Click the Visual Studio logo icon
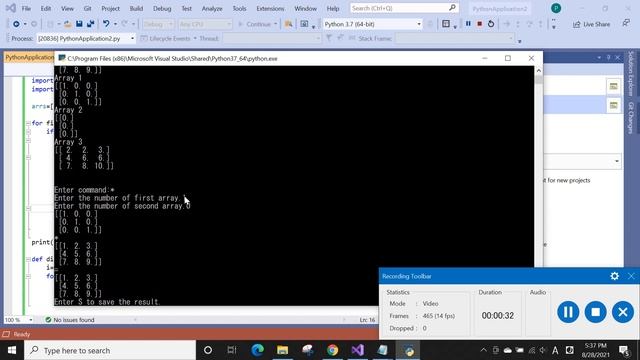Viewport: 640px width, 360px height. click(x=10, y=8)
